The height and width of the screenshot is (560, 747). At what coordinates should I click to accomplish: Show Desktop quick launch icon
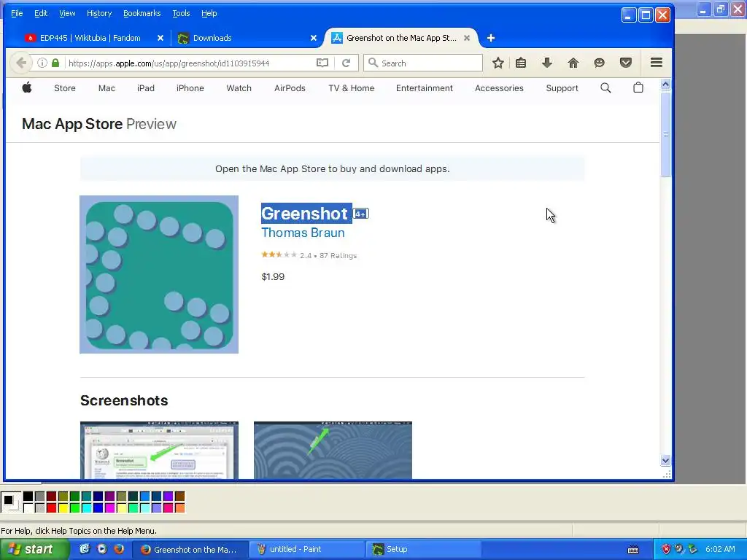(85, 549)
